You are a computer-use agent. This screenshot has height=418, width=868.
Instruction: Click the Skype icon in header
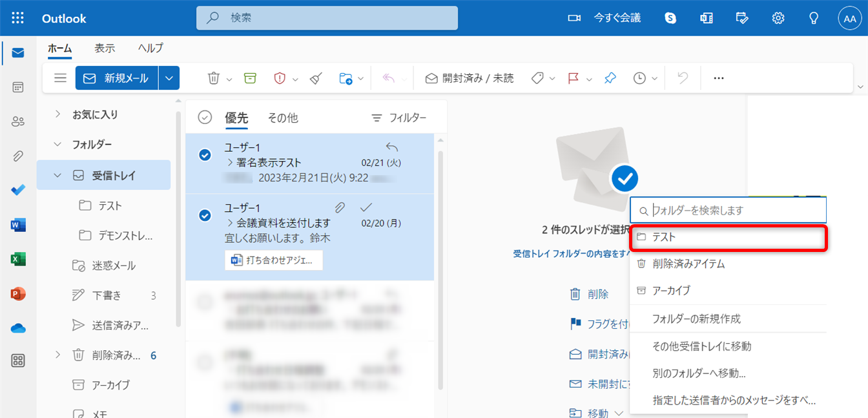click(x=670, y=18)
